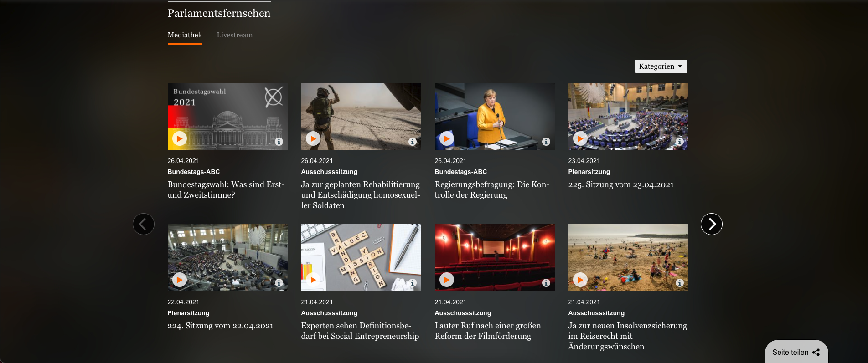Screen dimensions: 868x363
Task: Show info for Bundestagswahl 2021 video
Action: pyautogui.click(x=279, y=142)
